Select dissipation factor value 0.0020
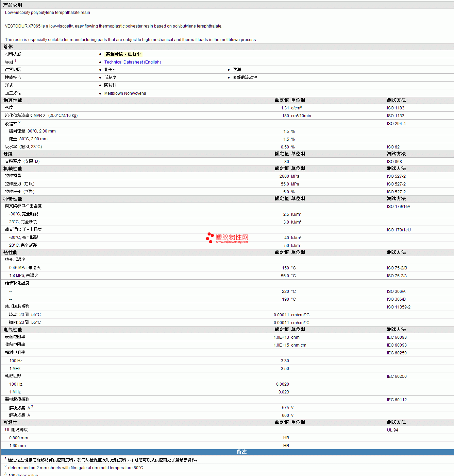This screenshot has height=476, width=454. (x=283, y=384)
